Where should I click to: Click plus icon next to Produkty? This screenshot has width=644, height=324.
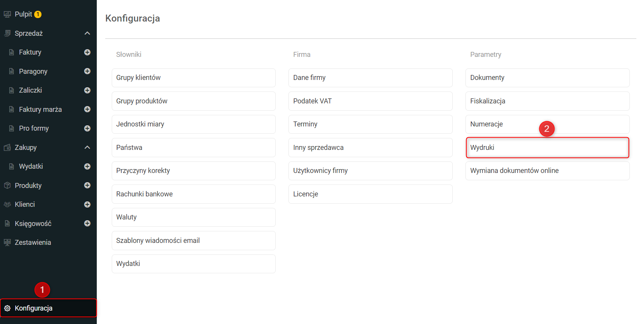click(87, 185)
